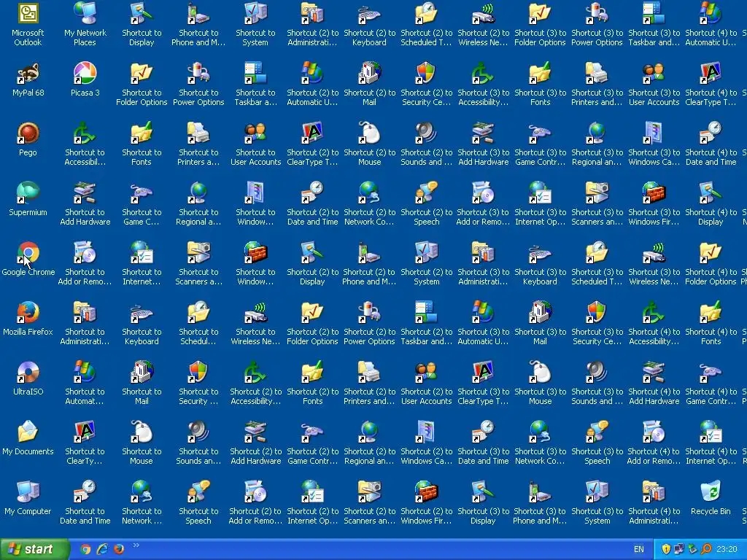Click the 'Shortcut (2) to Windows Fir...' firewall icon
This screenshot has height=560, width=747.
pos(426,492)
